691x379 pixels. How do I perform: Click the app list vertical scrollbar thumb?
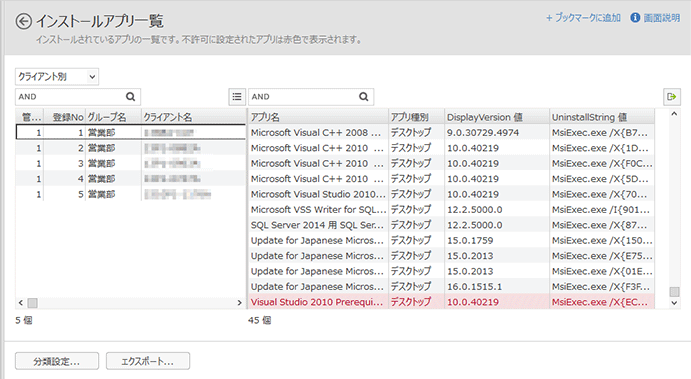point(674,292)
